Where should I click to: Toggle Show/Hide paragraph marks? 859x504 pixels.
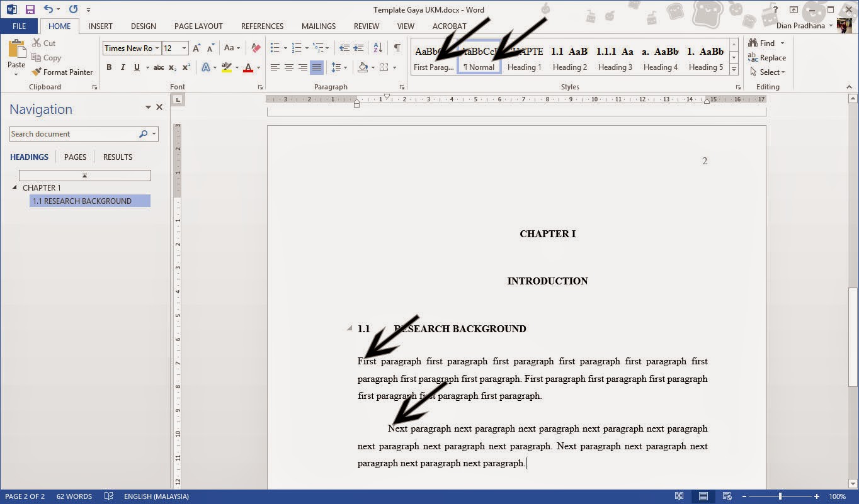pyautogui.click(x=396, y=48)
